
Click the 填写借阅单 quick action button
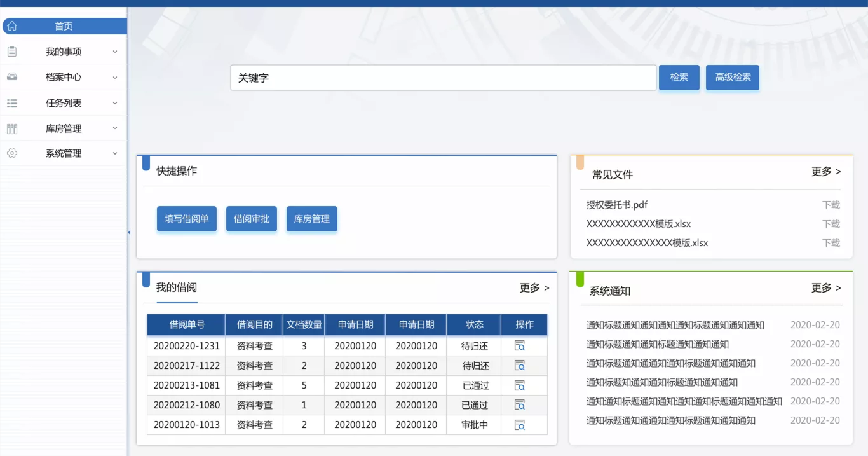[x=187, y=219]
